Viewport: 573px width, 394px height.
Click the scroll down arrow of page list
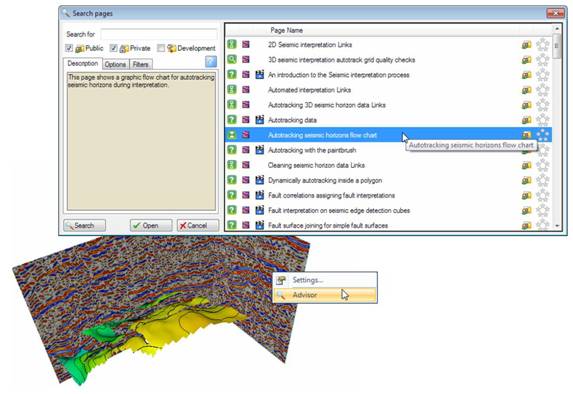tap(557, 226)
